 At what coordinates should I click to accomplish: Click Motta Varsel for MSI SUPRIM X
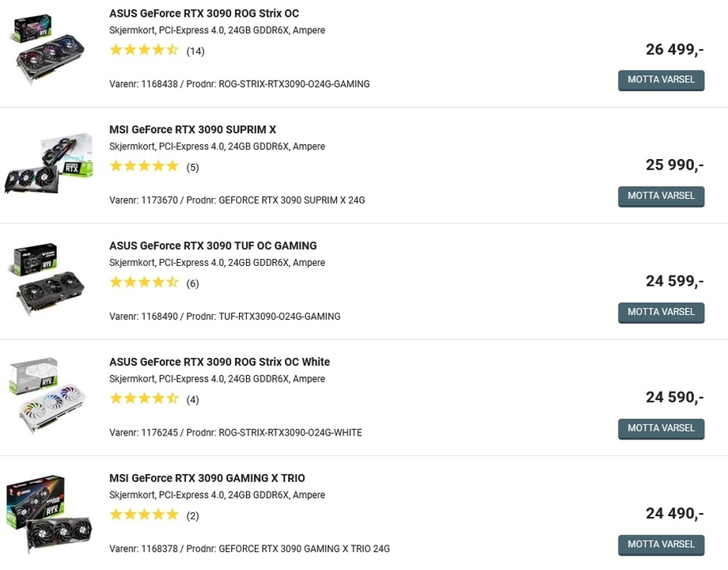pos(661,196)
